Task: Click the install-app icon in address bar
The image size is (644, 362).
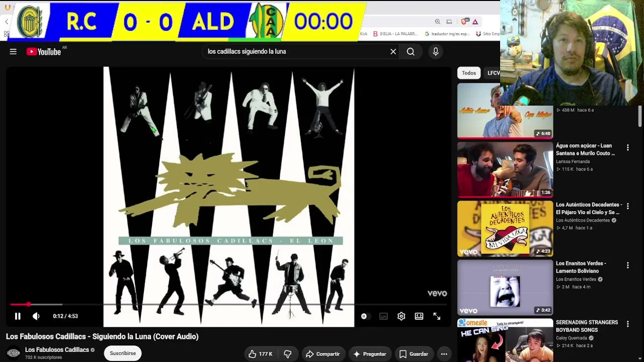Action: [x=449, y=22]
